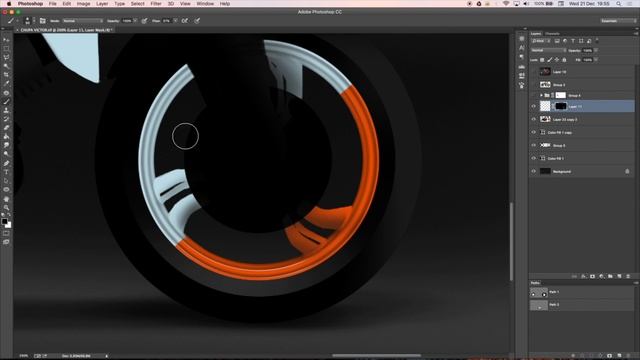This screenshot has height=360, width=640.
Task: Filter layers by pixel layer icon
Action: coord(557,41)
